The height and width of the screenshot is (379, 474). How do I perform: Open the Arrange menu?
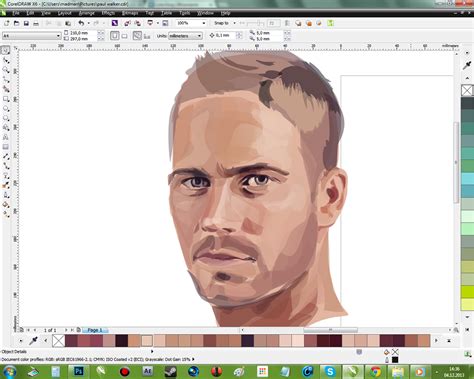click(87, 13)
